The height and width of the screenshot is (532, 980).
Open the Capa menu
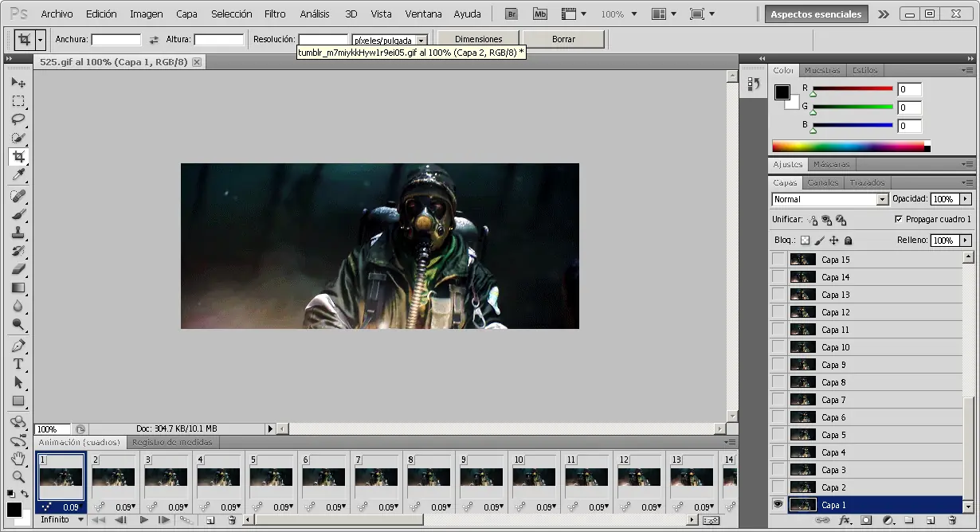tap(186, 14)
